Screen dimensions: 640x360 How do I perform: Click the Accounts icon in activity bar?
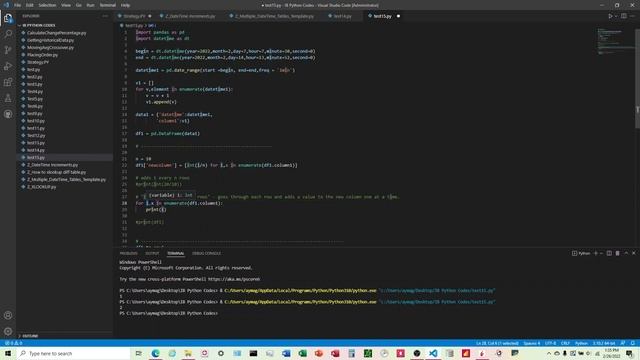pyautogui.click(x=8, y=315)
